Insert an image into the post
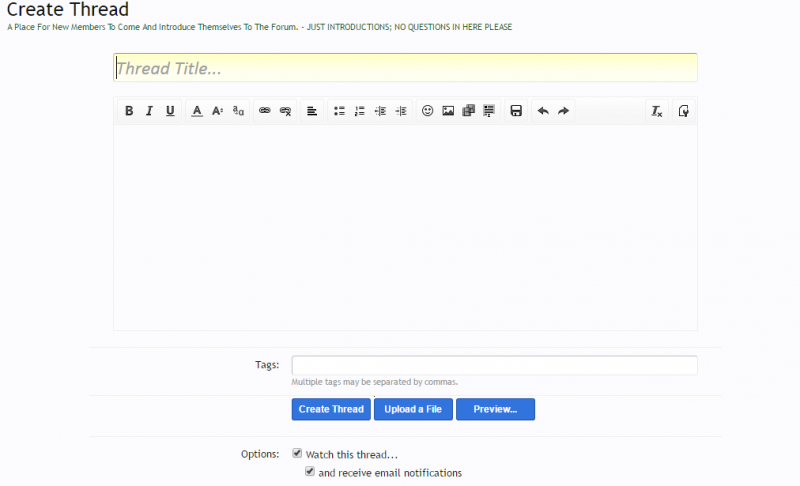The image size is (800, 486). pyautogui.click(x=448, y=111)
